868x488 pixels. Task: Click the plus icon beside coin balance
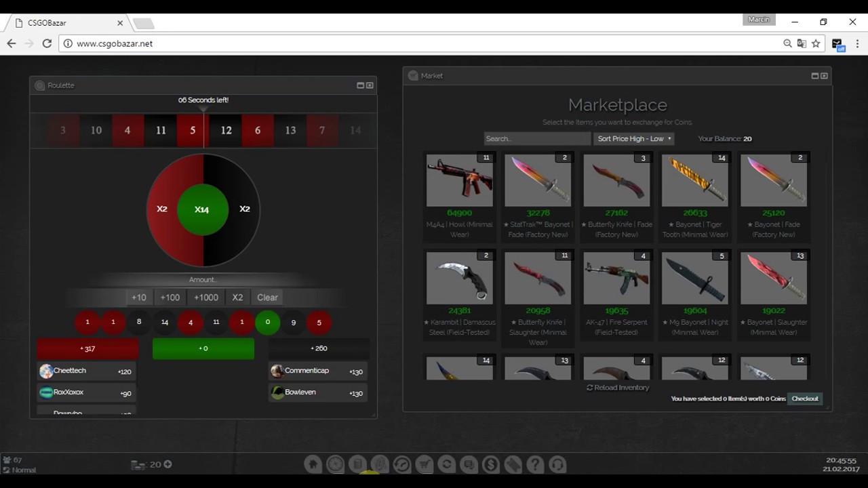tap(167, 464)
